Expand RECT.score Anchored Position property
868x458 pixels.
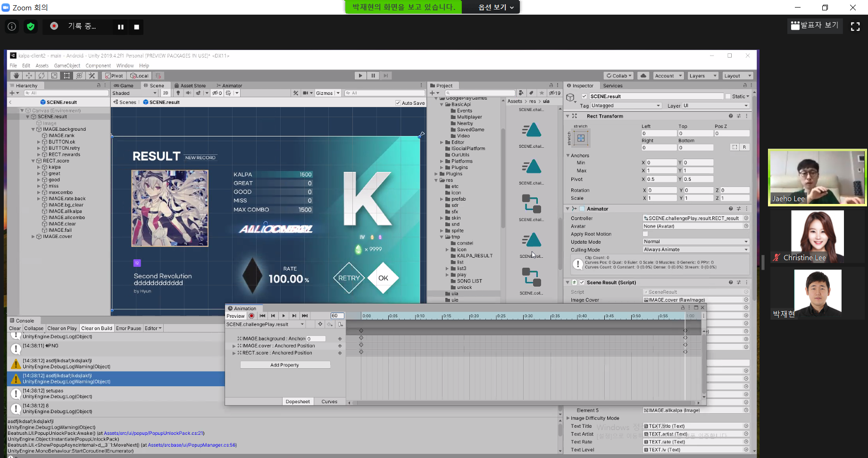coord(234,353)
